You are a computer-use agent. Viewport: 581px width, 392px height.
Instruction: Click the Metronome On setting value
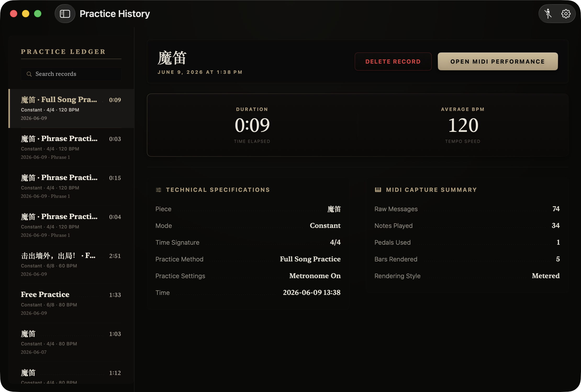point(315,276)
